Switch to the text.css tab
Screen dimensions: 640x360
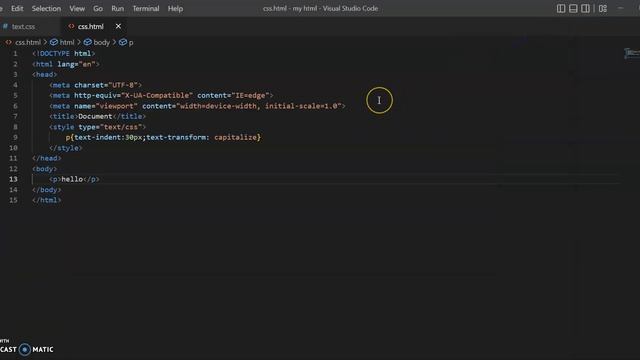point(23,27)
